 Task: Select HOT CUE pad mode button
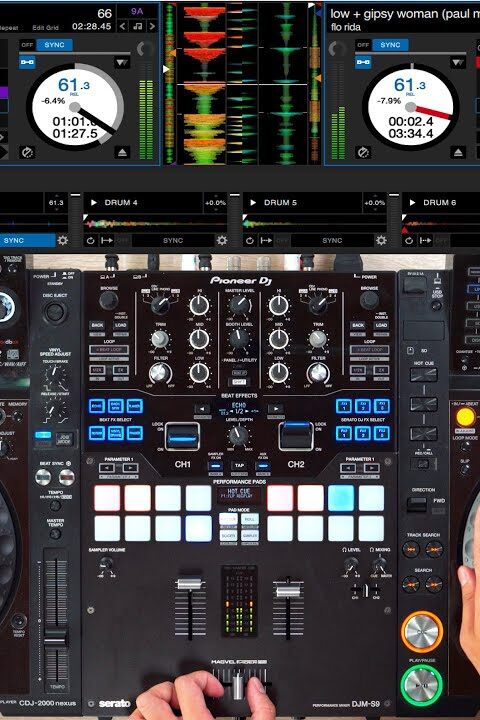tap(228, 519)
